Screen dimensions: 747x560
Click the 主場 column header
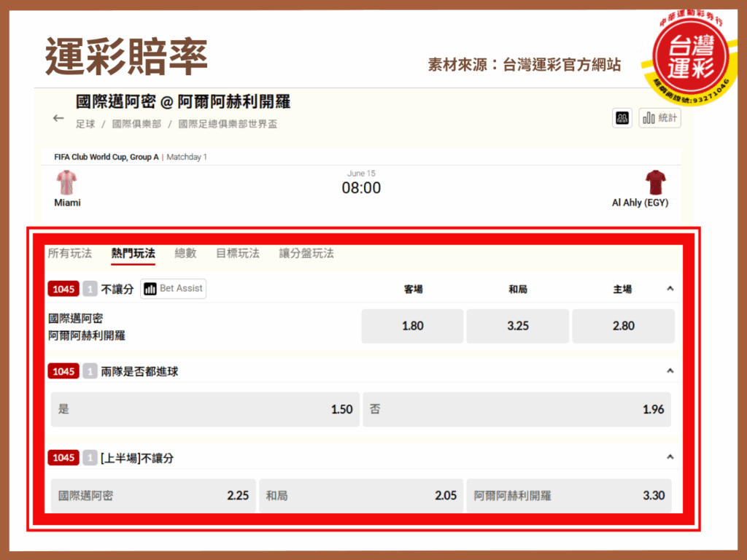point(622,289)
